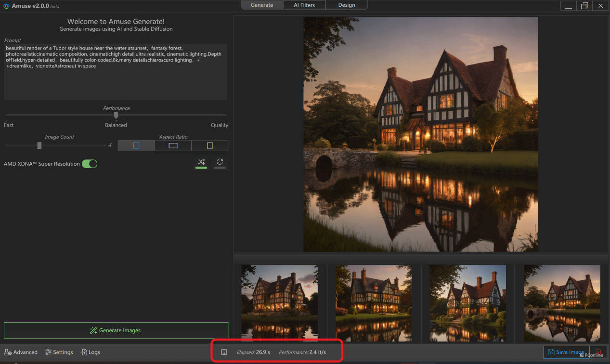
Task: Close the Amuse window
Action: tap(600, 6)
